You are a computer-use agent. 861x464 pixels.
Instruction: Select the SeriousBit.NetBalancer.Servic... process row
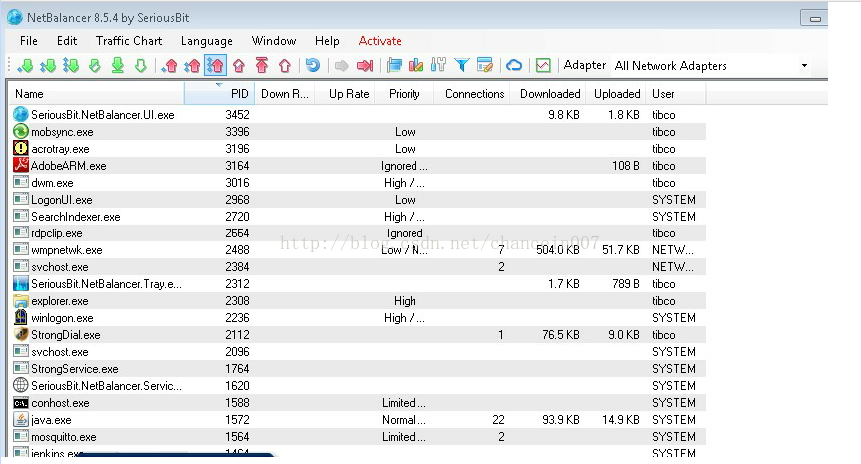[x=358, y=386]
